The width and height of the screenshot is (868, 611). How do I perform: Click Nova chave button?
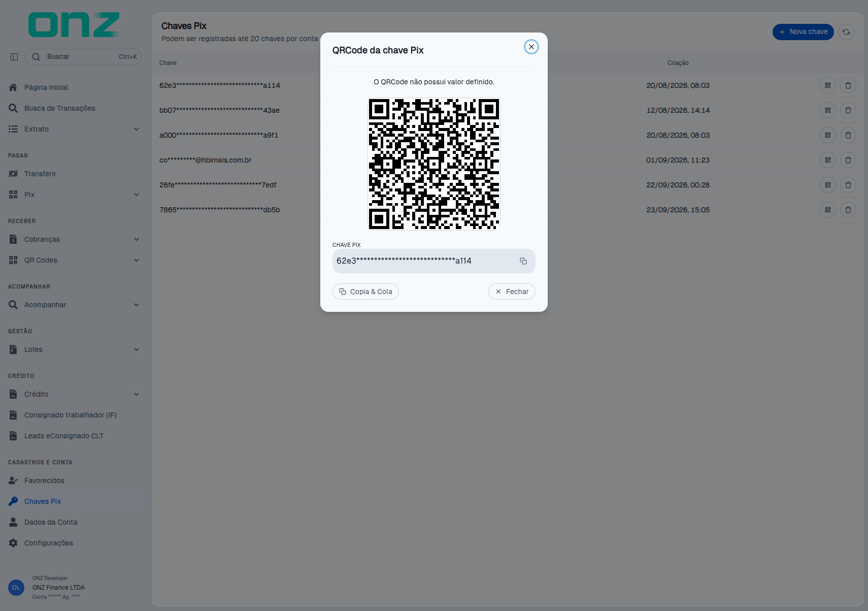pos(803,32)
